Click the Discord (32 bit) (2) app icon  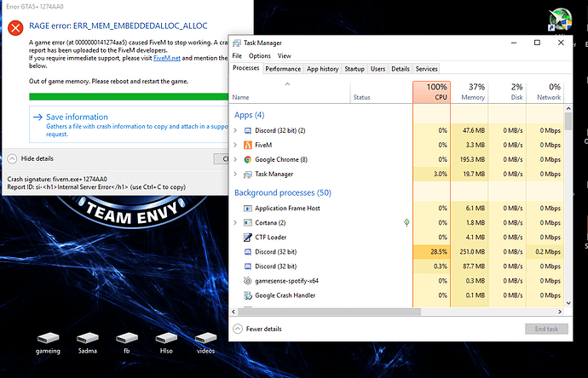[x=247, y=130]
